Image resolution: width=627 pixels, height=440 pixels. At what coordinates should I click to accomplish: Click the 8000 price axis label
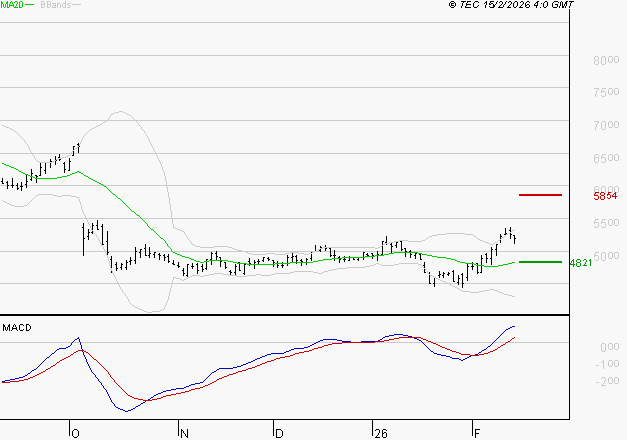click(x=606, y=60)
